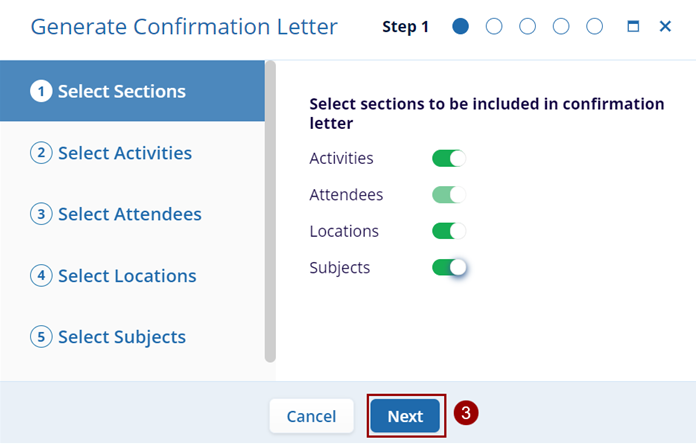This screenshot has height=444, width=696.
Task: Click the fourth step indicator circle
Action: coord(561,27)
